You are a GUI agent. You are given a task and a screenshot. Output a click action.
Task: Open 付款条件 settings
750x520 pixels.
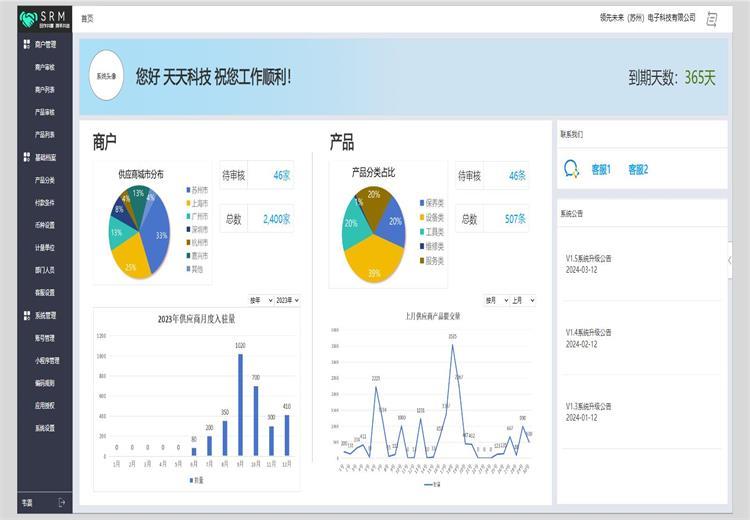[x=44, y=202]
